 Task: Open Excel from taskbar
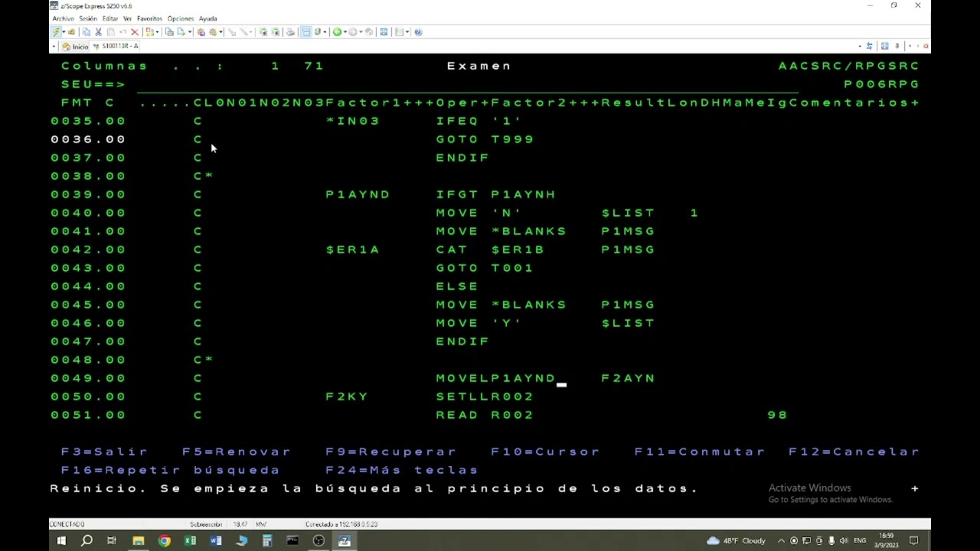pyautogui.click(x=190, y=540)
